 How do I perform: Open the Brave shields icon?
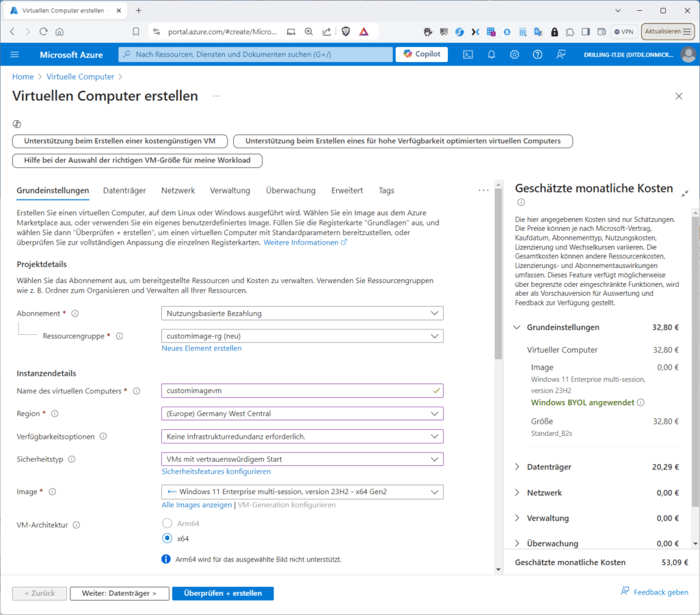(345, 31)
